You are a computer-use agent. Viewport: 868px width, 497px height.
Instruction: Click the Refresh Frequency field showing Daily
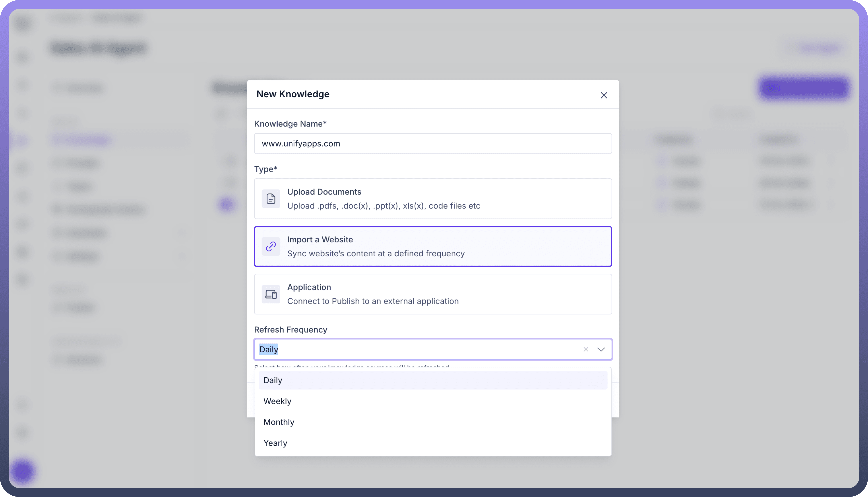[409, 349]
